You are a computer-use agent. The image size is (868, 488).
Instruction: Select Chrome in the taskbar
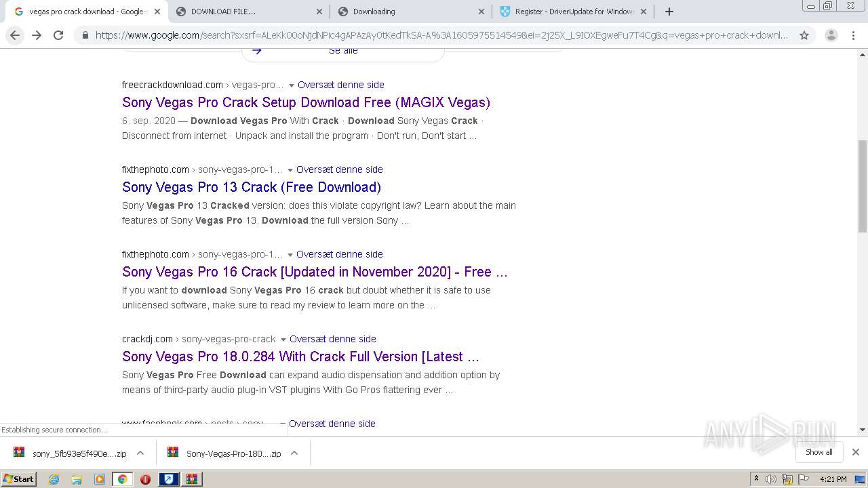click(123, 479)
